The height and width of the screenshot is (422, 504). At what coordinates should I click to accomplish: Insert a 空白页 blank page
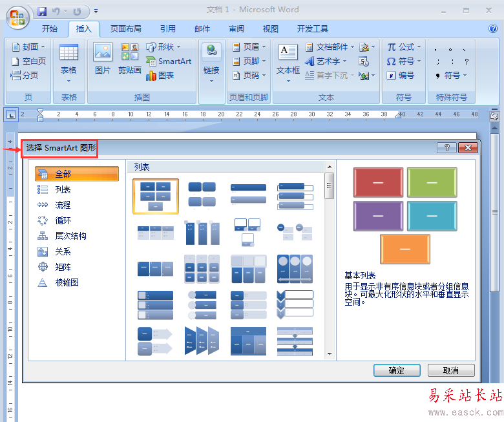click(x=28, y=61)
